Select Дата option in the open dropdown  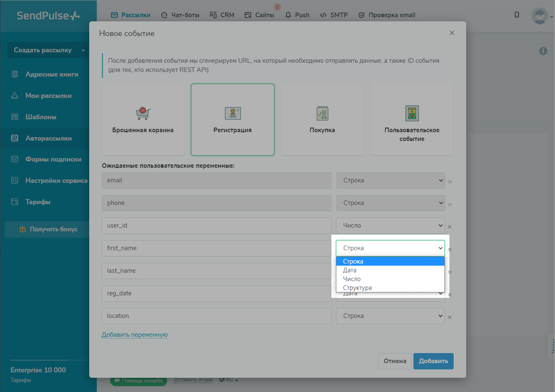350,270
